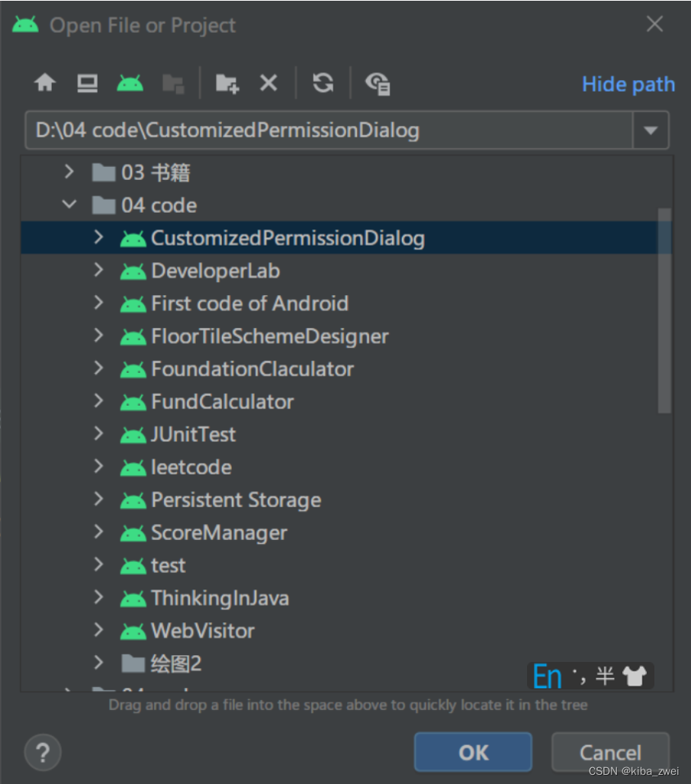Select the leetcode project
This screenshot has height=784, width=691.
tap(191, 468)
